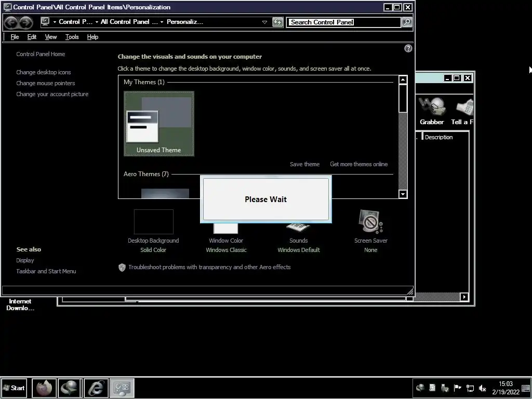Click the Forward navigation arrow
The image size is (532, 399).
[26, 22]
